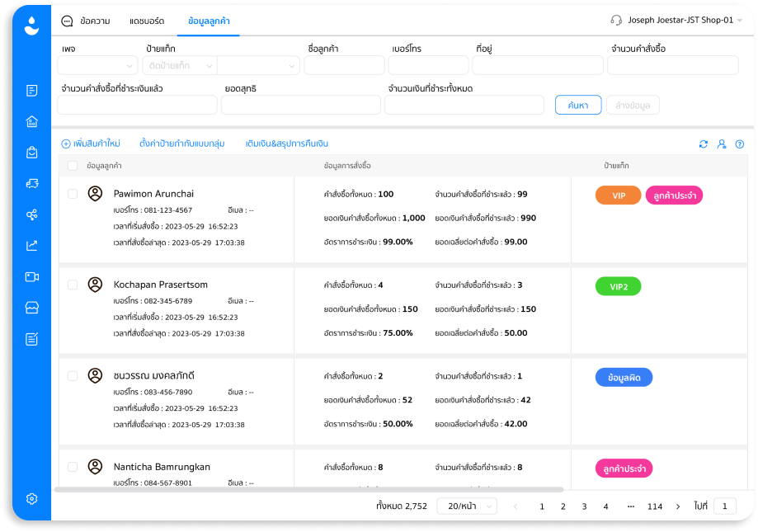
Task: Tick checkbox for Pawimon Arunchai
Action: (x=73, y=194)
